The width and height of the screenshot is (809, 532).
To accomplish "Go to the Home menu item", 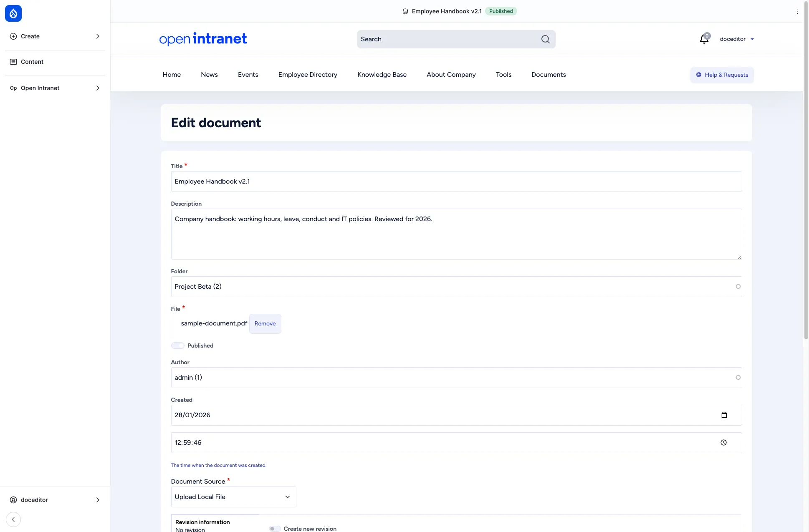I will pyautogui.click(x=172, y=75).
